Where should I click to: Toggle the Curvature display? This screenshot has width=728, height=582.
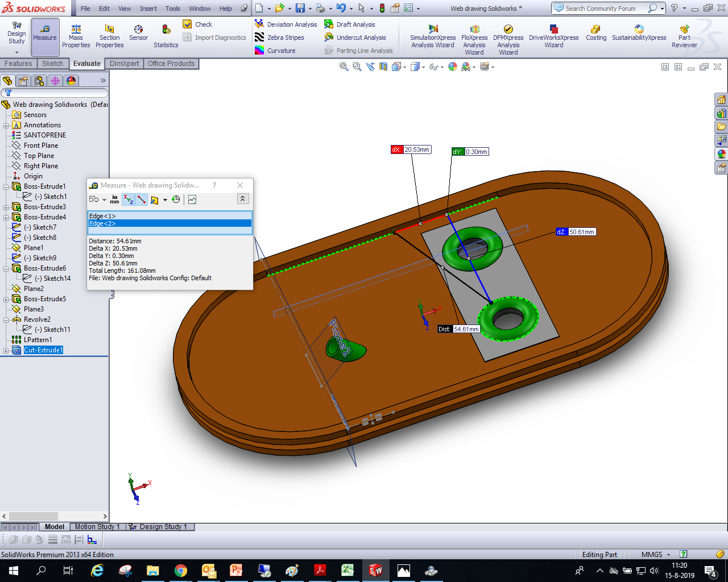coord(275,51)
